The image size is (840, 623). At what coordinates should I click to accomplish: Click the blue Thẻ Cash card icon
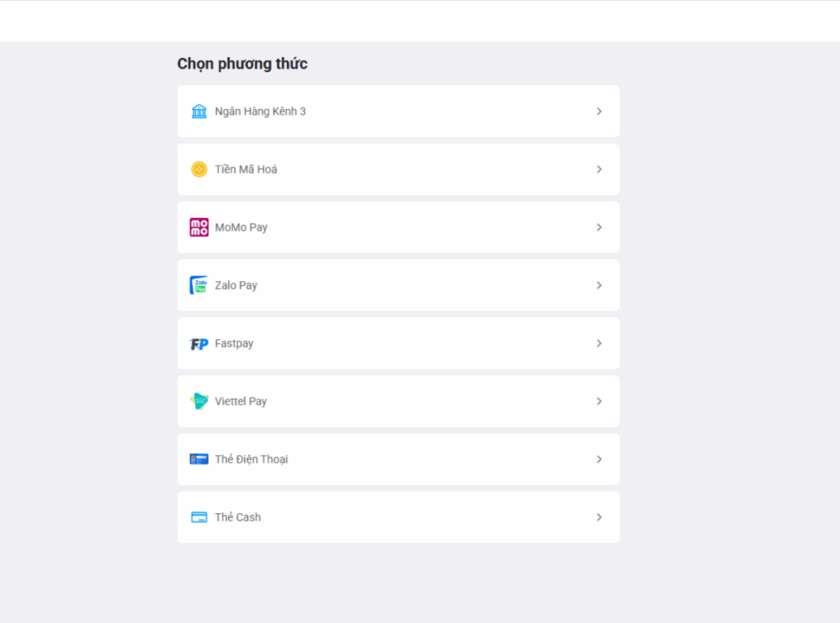point(199,517)
